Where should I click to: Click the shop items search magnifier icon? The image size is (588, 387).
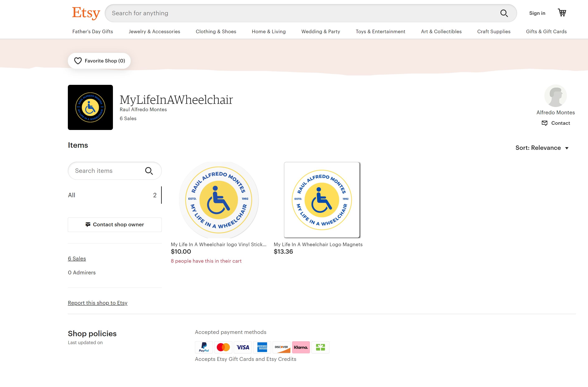click(149, 171)
